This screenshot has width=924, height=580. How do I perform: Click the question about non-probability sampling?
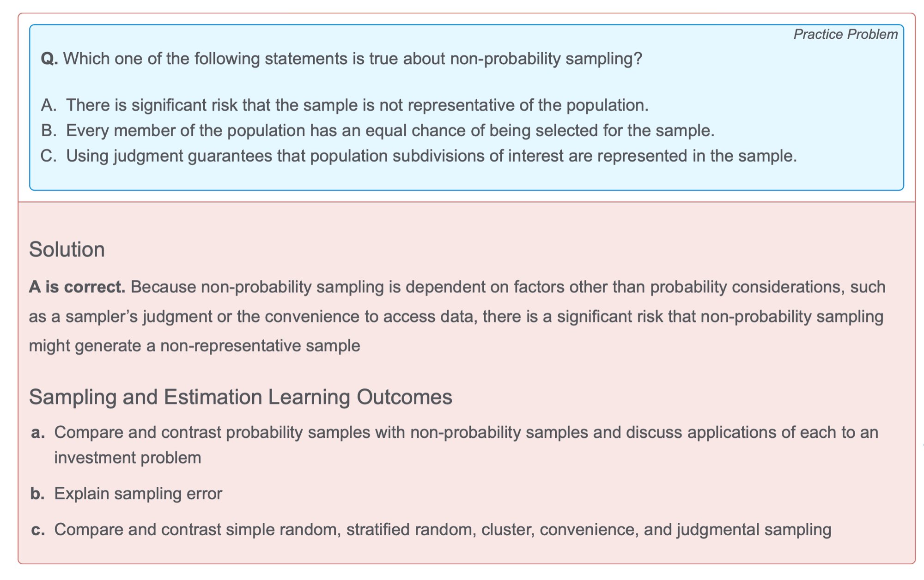tap(353, 59)
